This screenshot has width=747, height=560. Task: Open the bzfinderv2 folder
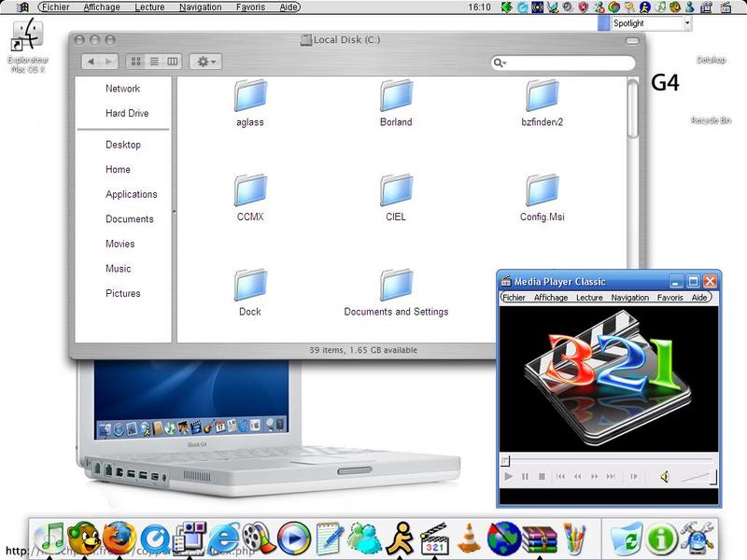543,104
